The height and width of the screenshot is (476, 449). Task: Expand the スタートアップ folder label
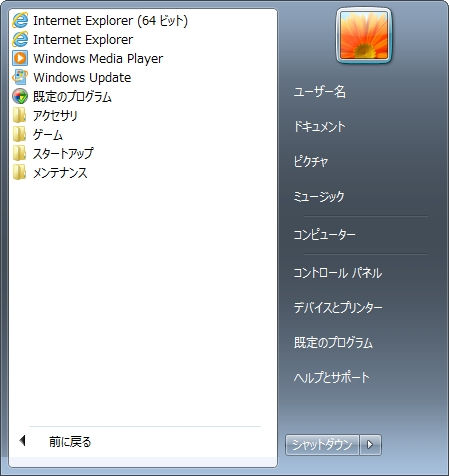63,154
